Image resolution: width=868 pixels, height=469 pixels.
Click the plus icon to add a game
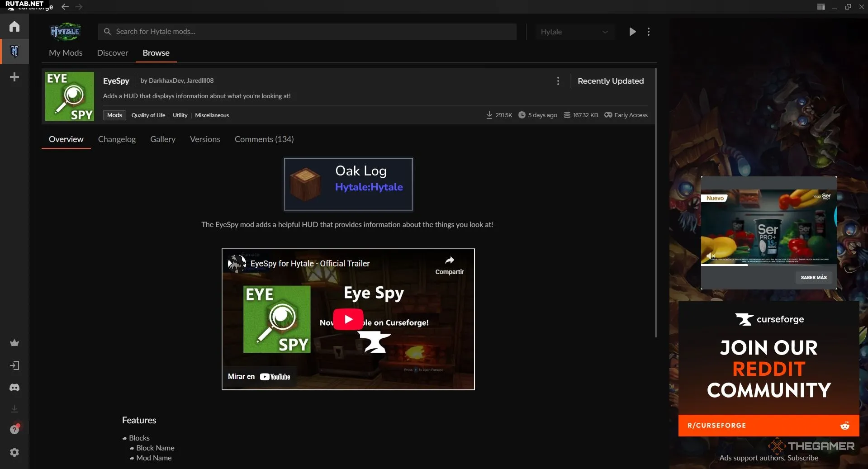(x=14, y=77)
